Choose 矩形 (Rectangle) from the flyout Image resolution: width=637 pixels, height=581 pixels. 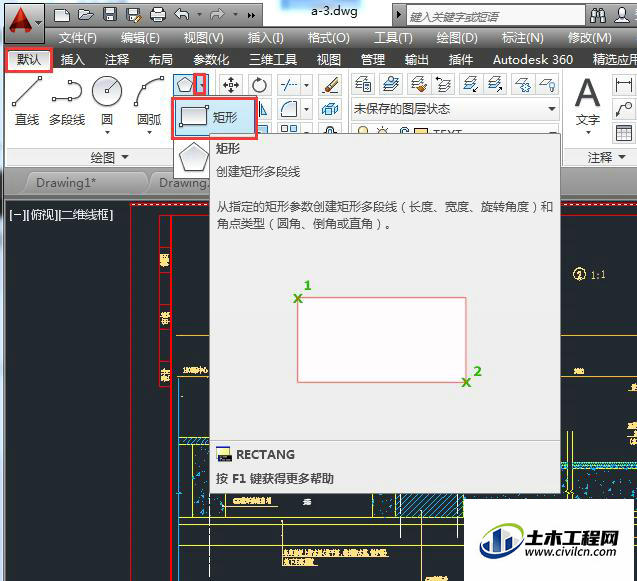pos(214,118)
